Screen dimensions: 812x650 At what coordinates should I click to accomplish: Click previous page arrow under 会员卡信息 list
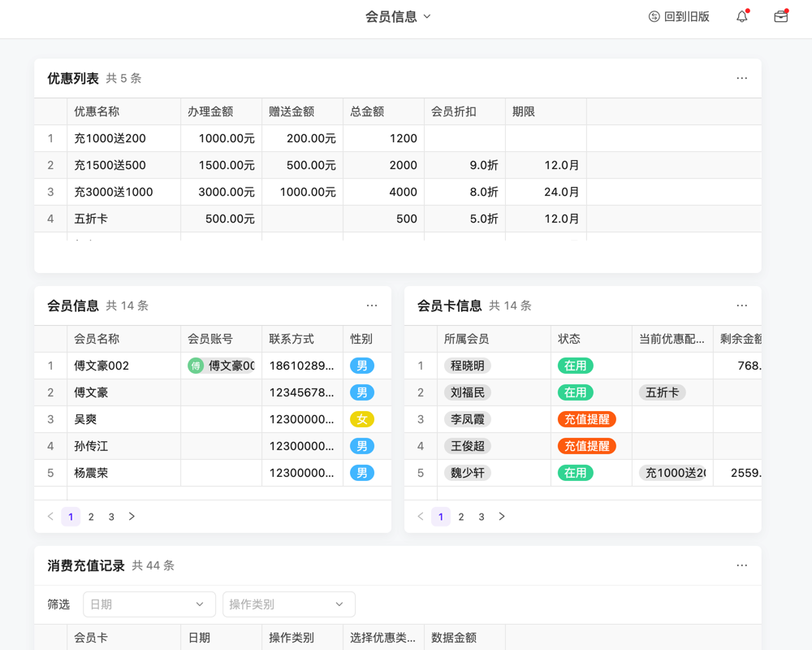(420, 516)
